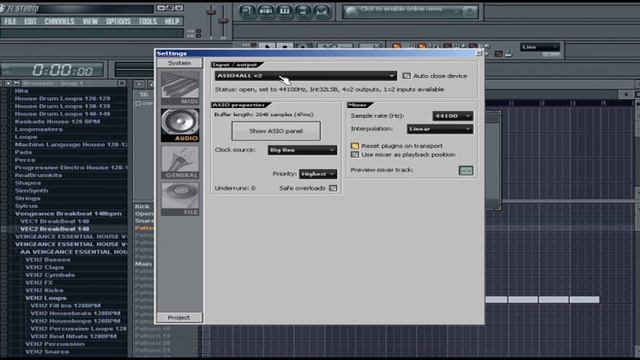Open the HELP menu
This screenshot has height=360, width=640.
click(172, 21)
